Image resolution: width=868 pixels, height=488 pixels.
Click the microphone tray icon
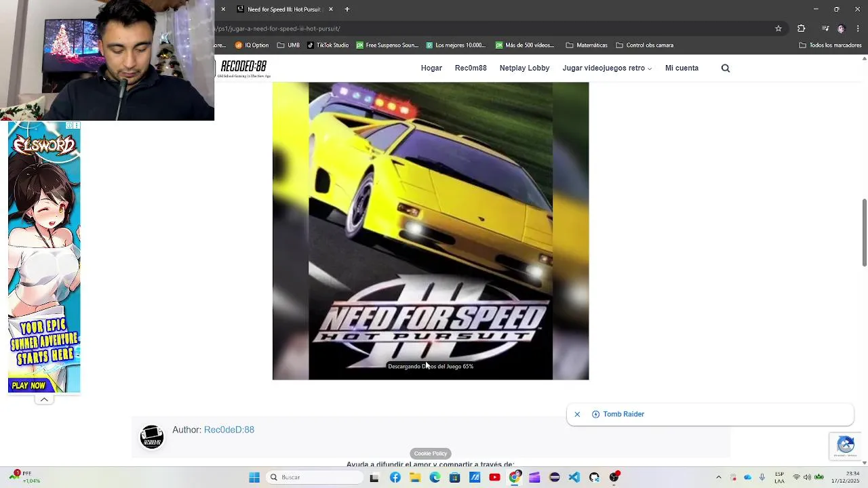click(762, 477)
